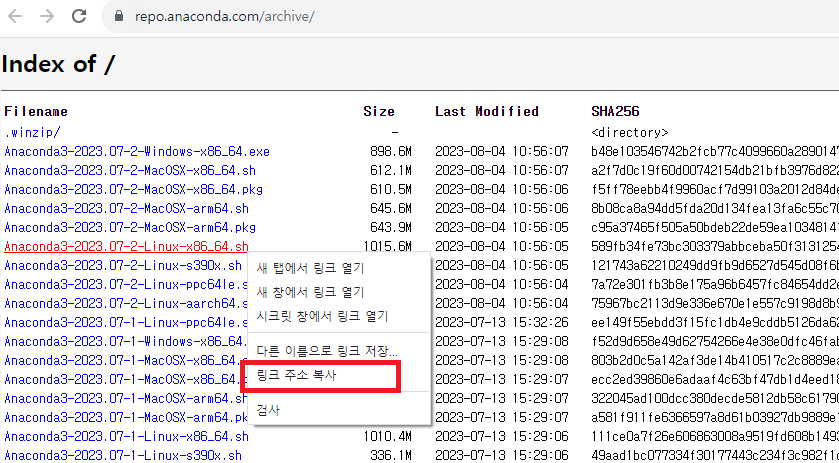Select '시크릿 창에서 링크 열기' menu entry
839x463 pixels.
(x=322, y=316)
